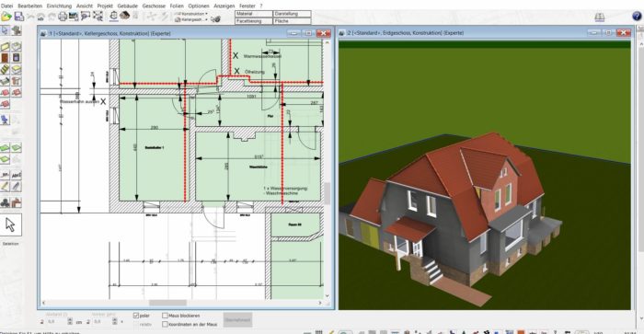Click the Abstand distance input field
Viewport: 644px width, 334px height.
tap(56, 321)
